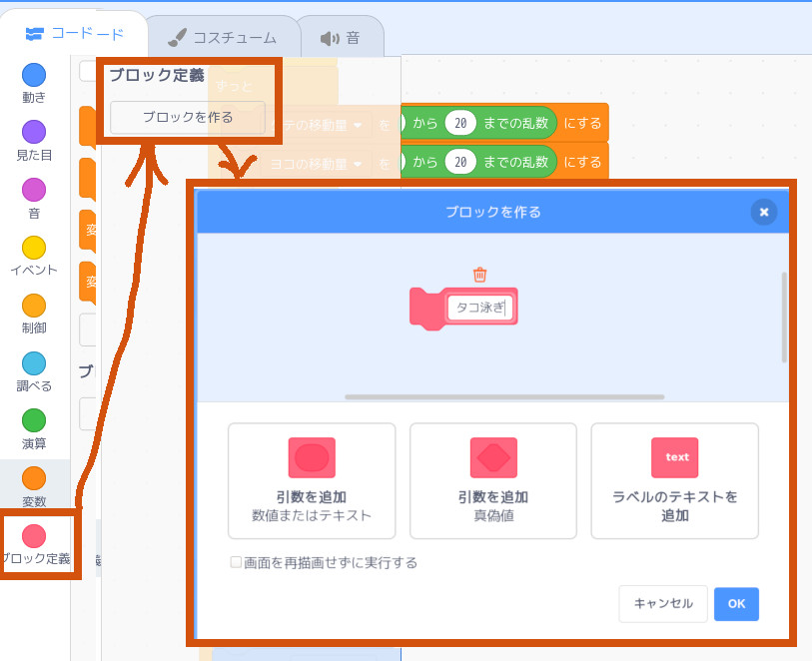The width and height of the screenshot is (812, 661).
Task: Click the ブロックを作る button in palette
Action: [188, 118]
